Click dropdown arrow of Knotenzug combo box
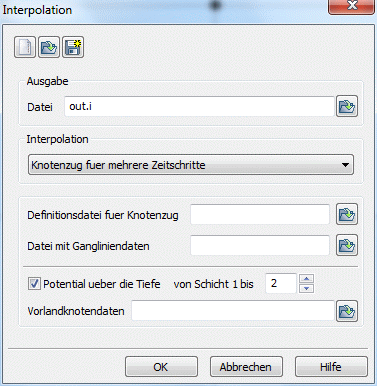This screenshot has width=377, height=386. point(345,165)
